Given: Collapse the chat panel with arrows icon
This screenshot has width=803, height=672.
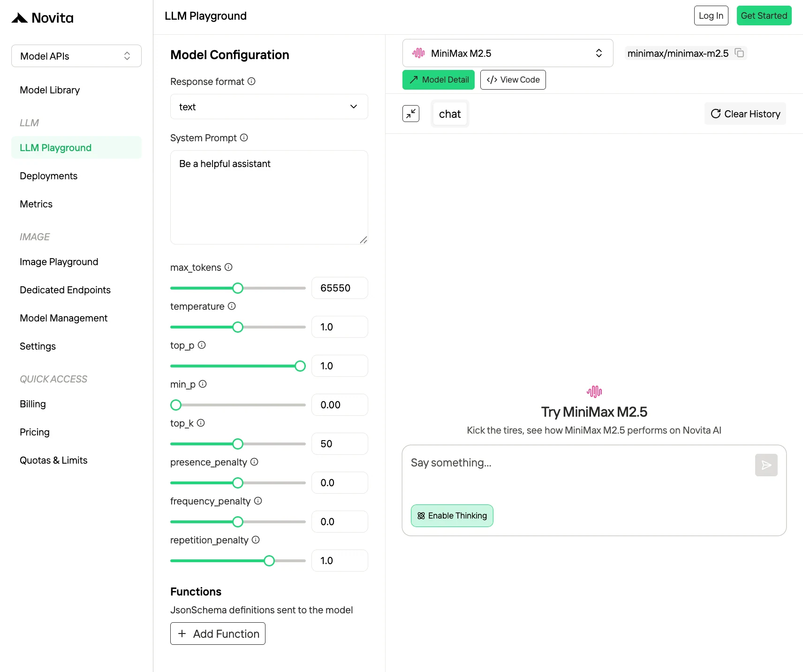Looking at the screenshot, I should (411, 114).
